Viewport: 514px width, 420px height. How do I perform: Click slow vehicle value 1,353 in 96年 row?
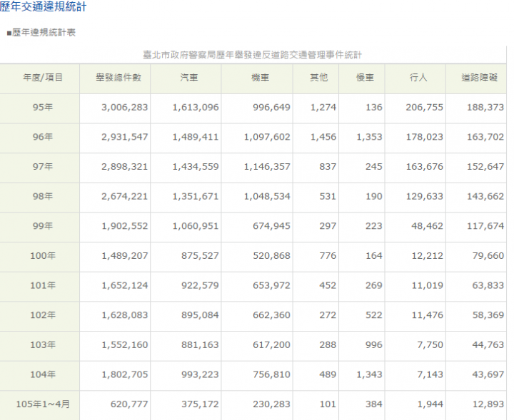(370, 137)
